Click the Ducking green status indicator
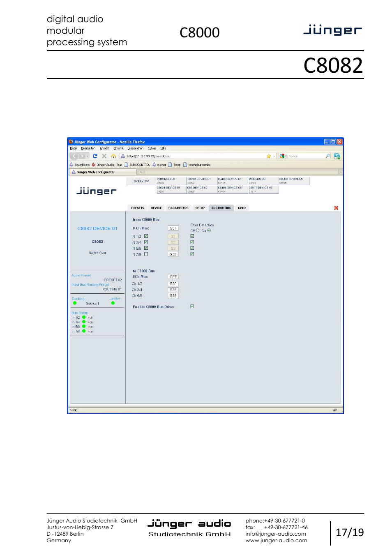 click(x=75, y=303)
